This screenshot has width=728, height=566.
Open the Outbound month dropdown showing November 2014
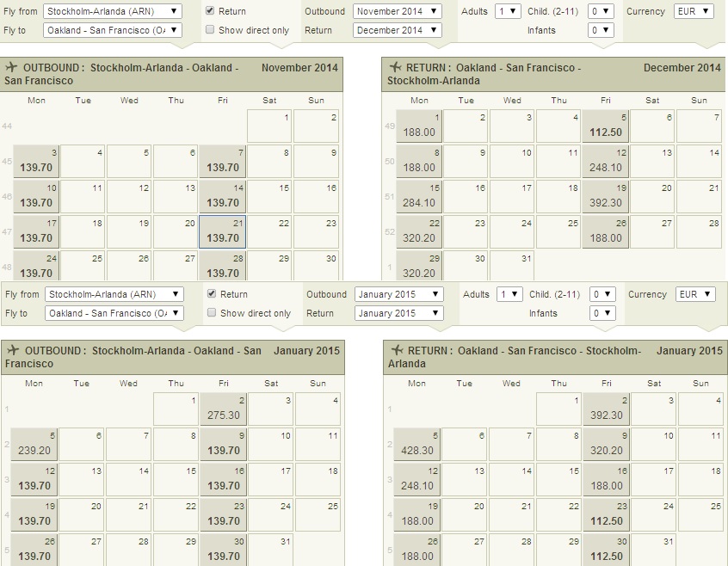397,11
